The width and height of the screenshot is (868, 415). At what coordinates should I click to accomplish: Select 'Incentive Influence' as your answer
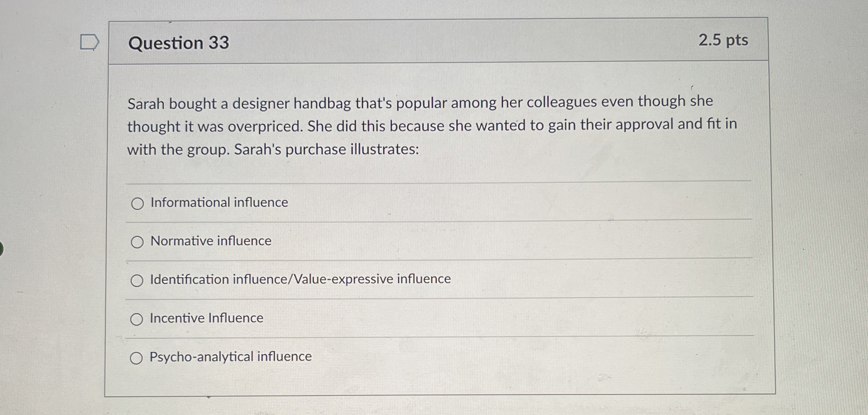click(138, 318)
